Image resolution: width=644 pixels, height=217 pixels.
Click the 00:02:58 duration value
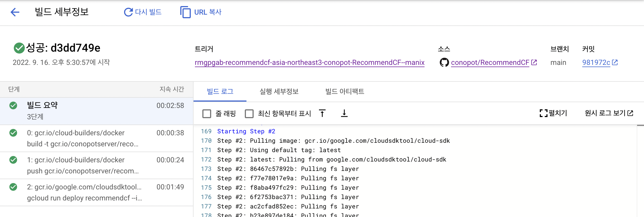170,105
